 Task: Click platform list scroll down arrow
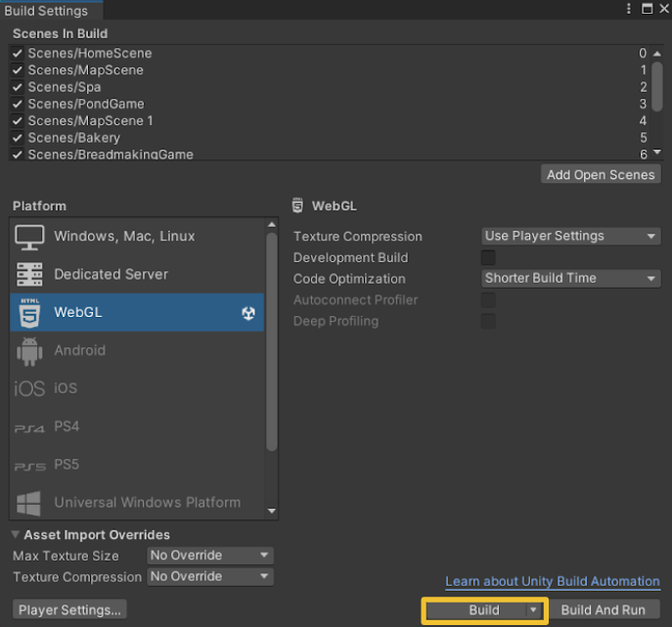tap(272, 511)
